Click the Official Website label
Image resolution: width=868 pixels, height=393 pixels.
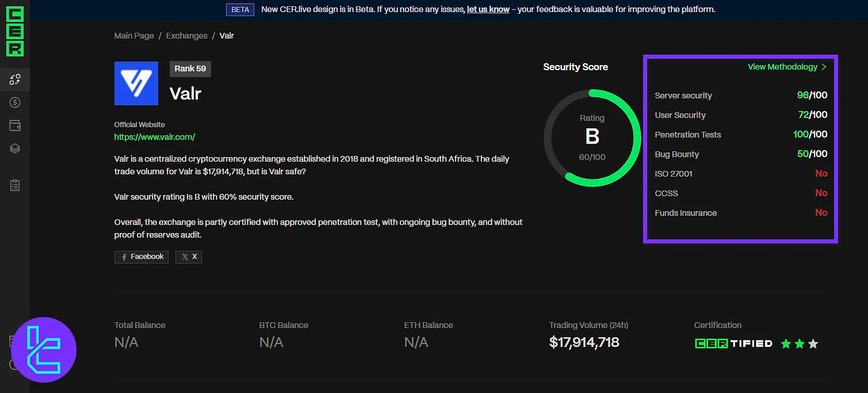139,124
